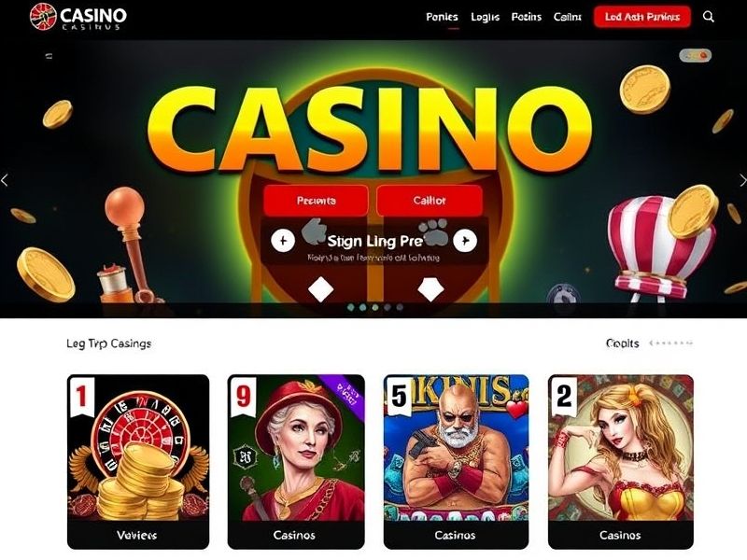Click right round arrow beside Stign Ling Pre
Screen dimensions: 747x560
(465, 241)
